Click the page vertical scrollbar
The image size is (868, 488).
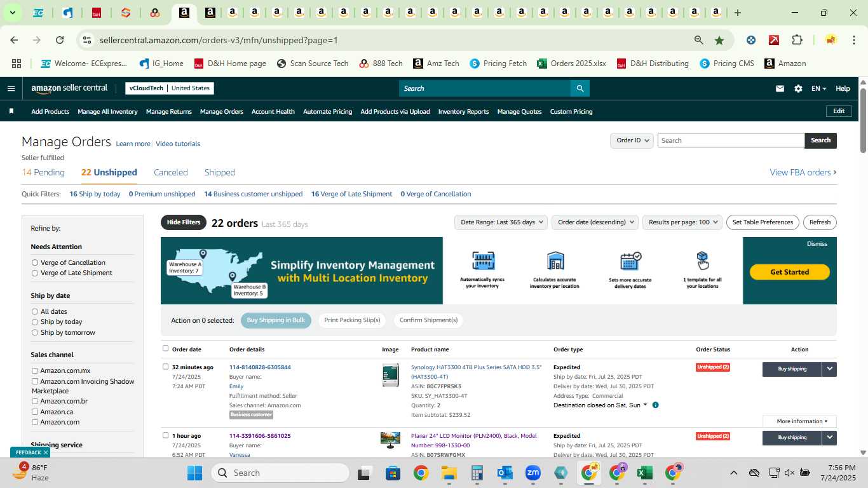864,121
